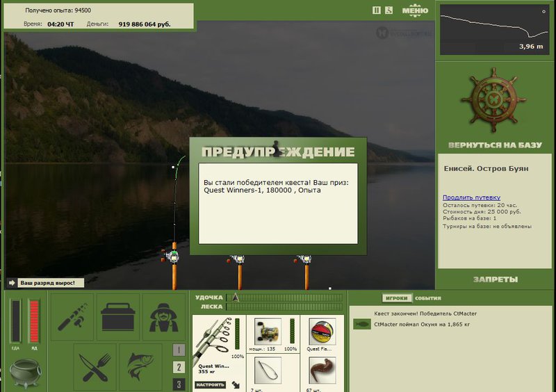Viewport: 556px width, 392px height.
Task: Switch to the ИГРОКИ tab
Action: coord(397,298)
